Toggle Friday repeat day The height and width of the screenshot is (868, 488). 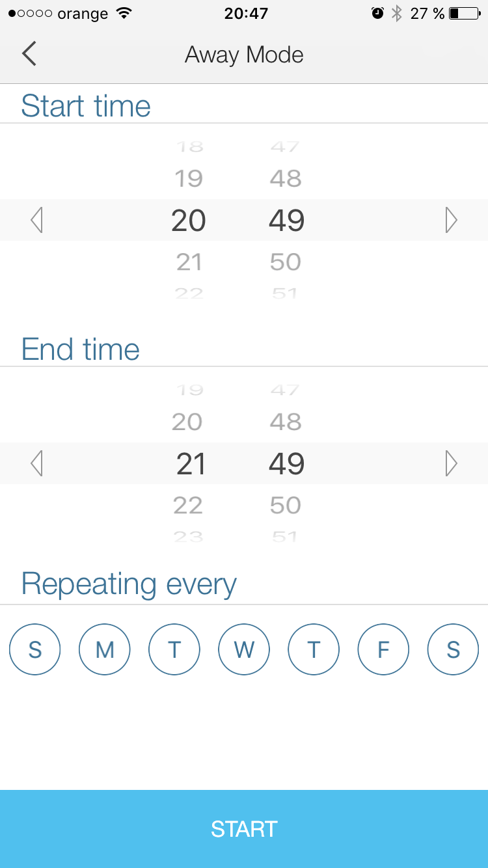(383, 649)
